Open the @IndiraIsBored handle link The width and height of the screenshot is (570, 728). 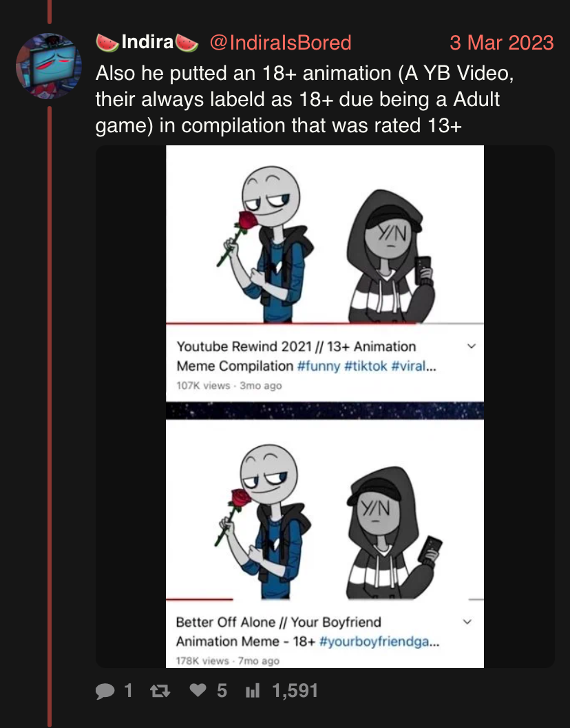280,43
